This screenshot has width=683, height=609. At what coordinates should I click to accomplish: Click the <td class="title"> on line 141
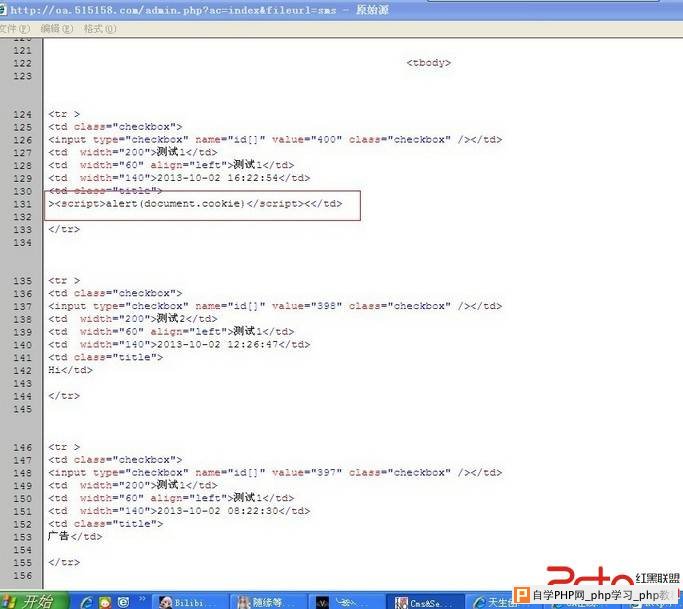click(105, 357)
